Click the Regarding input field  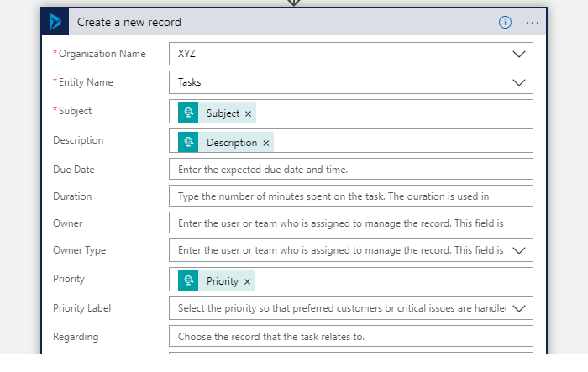point(350,337)
